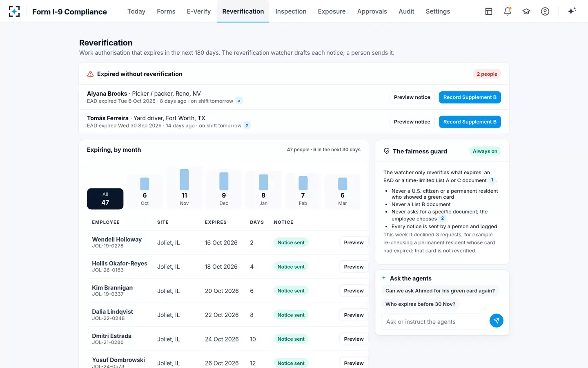The image size is (588, 368).
Task: Filter expirations to Nov
Action: tap(184, 188)
